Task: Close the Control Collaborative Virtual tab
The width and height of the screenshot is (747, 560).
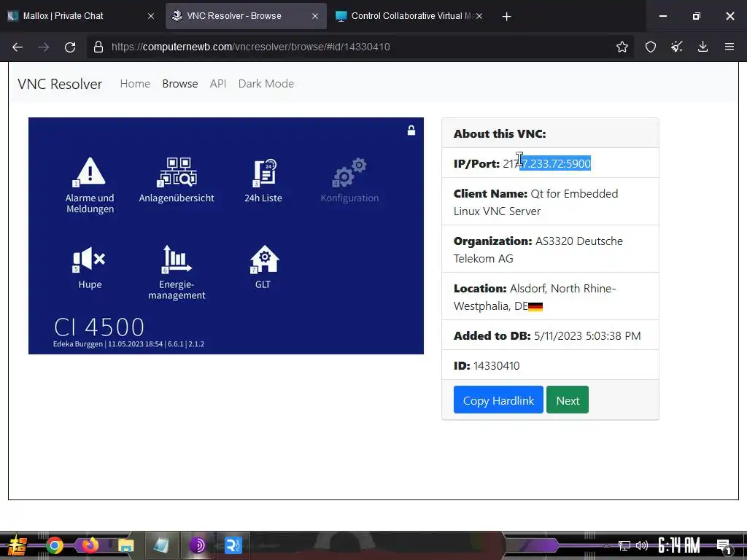Action: (479, 16)
